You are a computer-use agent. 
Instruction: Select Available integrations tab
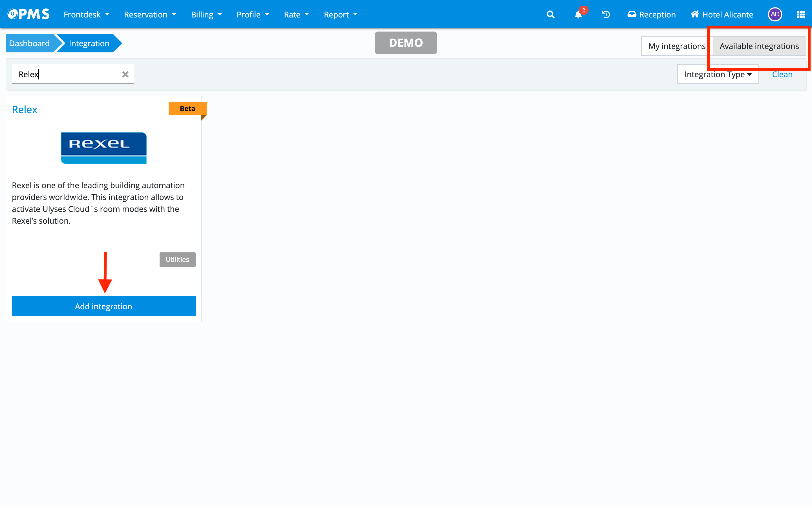point(759,46)
